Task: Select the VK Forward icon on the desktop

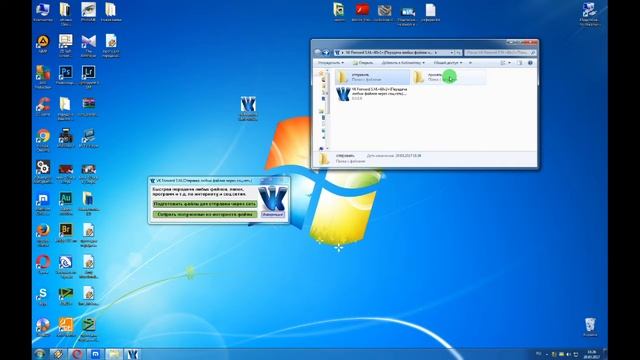Action: tap(248, 108)
